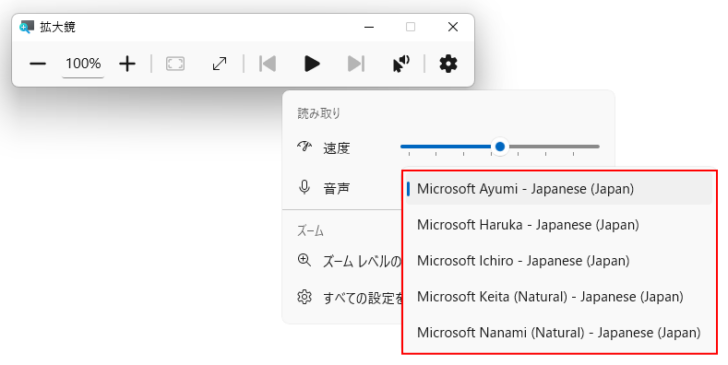Open the Magnifier settings gear
The height and width of the screenshot is (365, 728).
coord(448,64)
